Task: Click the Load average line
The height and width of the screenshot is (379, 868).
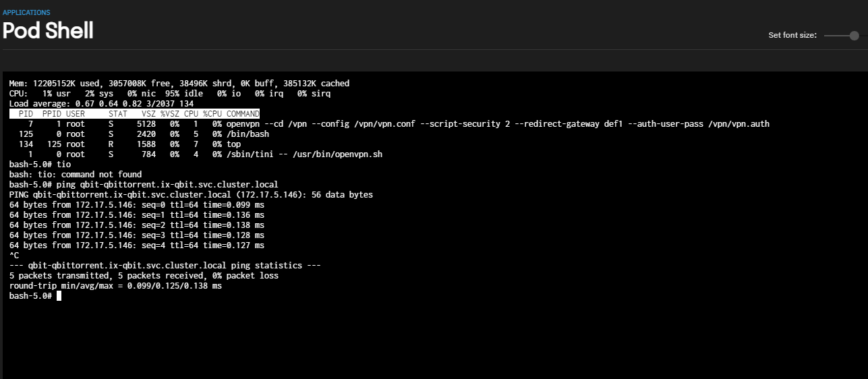Action: 101,104
